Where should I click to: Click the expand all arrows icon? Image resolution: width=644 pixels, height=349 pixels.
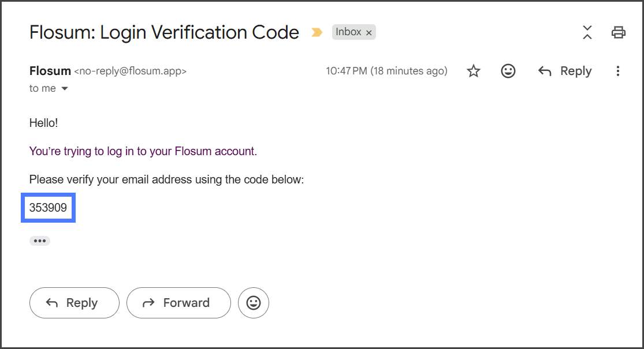[587, 32]
